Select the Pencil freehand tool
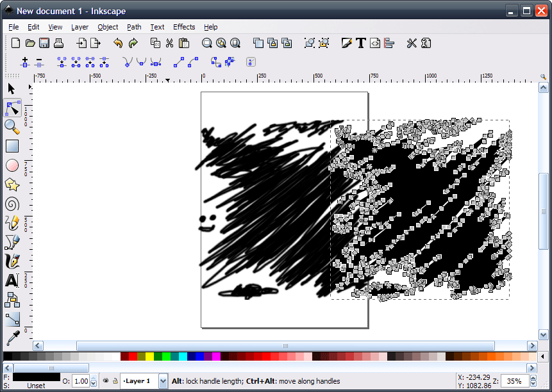This screenshot has height=392, width=552. click(x=12, y=224)
